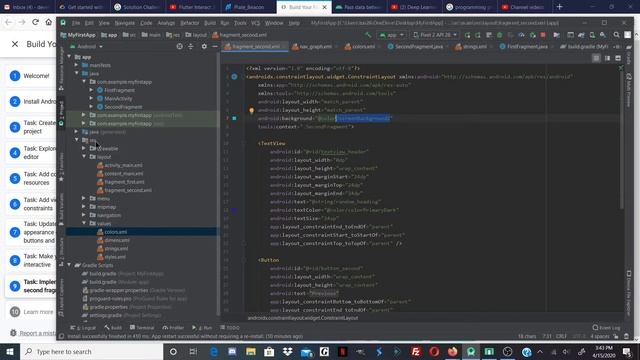Expand the manifests folder in project tree
This screenshot has height=360, width=640.
(76, 65)
